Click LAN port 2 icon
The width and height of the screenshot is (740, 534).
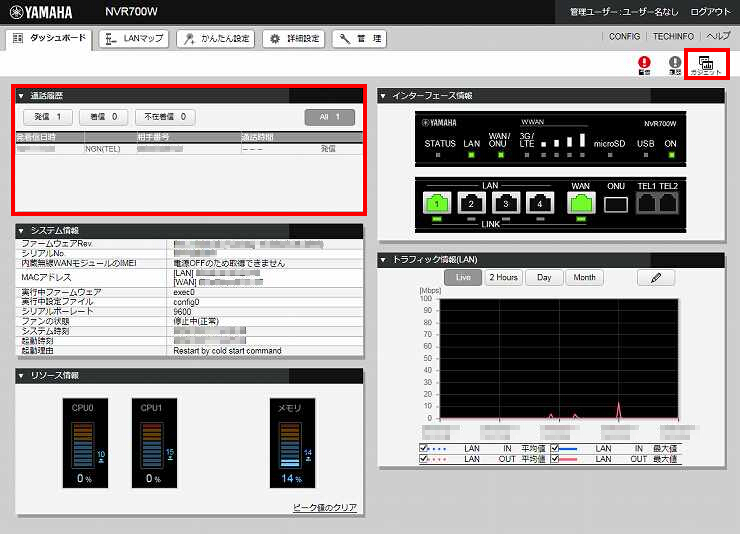[471, 203]
